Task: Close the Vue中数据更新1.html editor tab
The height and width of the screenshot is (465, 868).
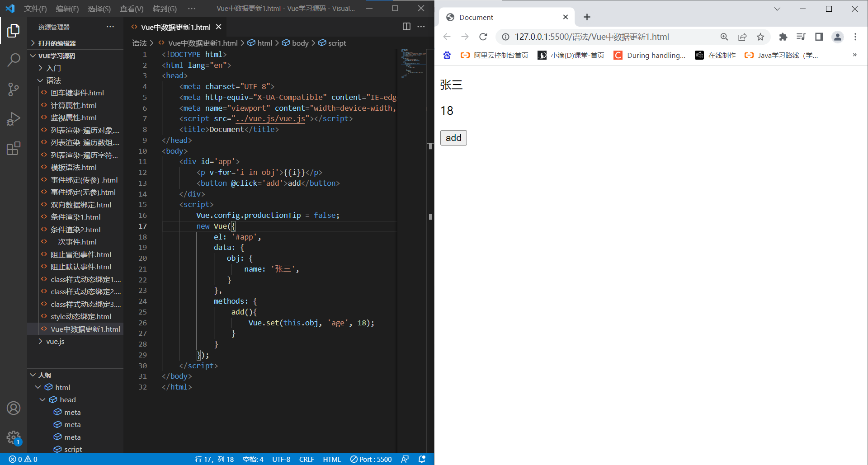Action: [x=219, y=27]
